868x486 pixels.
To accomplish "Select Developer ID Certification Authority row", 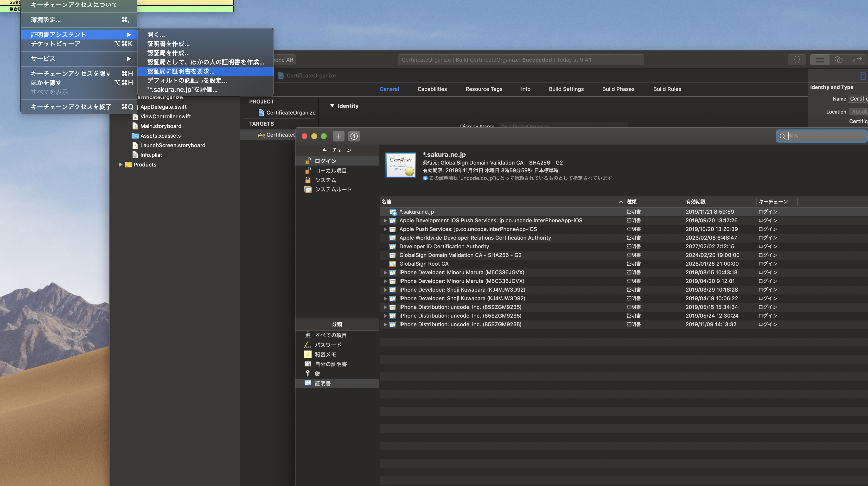I will pyautogui.click(x=623, y=246).
